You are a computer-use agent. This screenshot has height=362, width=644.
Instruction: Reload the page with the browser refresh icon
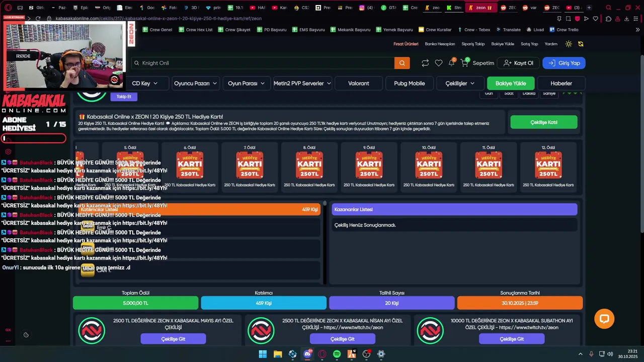(38, 19)
